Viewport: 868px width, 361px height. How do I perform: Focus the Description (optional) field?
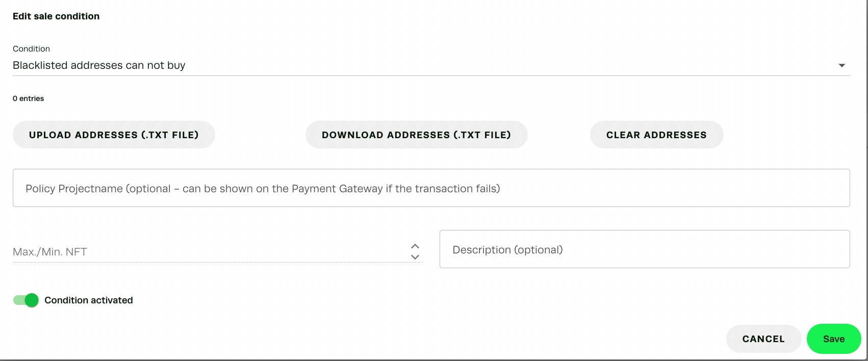click(x=644, y=249)
